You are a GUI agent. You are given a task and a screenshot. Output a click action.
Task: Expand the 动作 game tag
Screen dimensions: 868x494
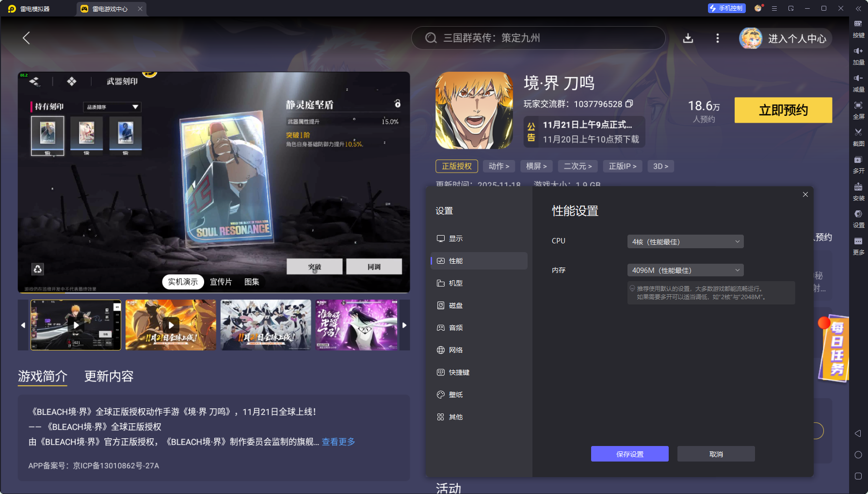(498, 166)
